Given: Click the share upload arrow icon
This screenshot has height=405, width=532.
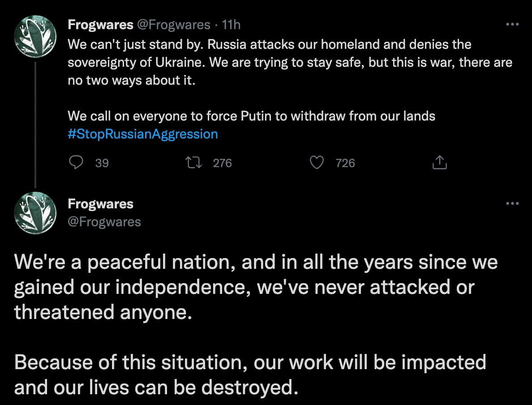Looking at the screenshot, I should point(439,163).
